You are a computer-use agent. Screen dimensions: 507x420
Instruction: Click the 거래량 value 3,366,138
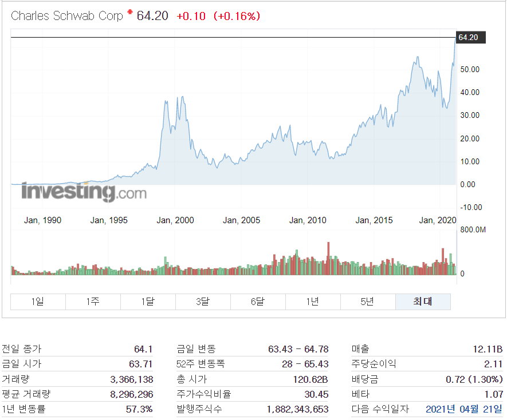click(x=132, y=379)
